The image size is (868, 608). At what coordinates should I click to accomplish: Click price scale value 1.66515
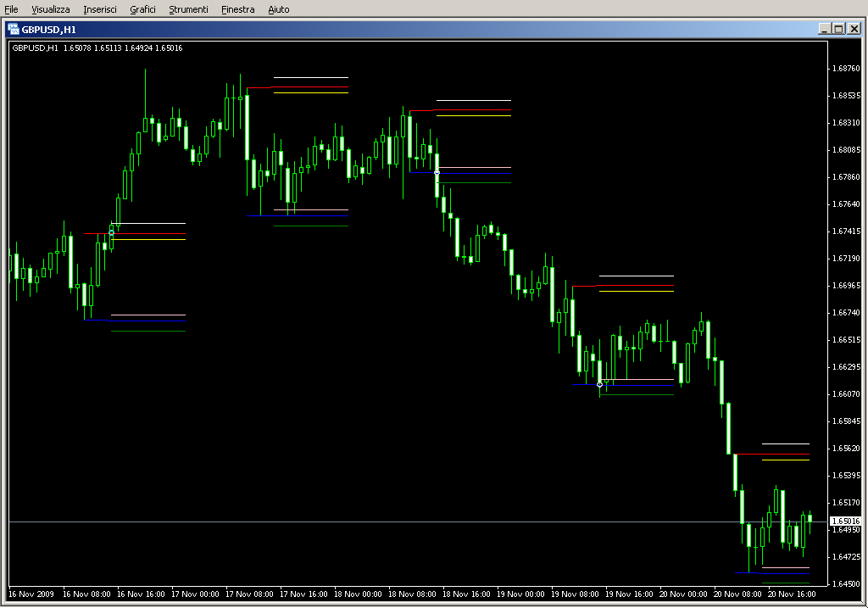point(847,340)
